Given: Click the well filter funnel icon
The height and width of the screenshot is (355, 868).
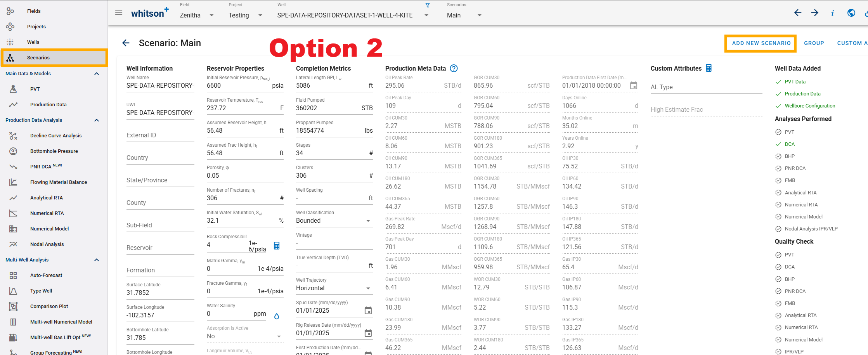Looking at the screenshot, I should (428, 5).
